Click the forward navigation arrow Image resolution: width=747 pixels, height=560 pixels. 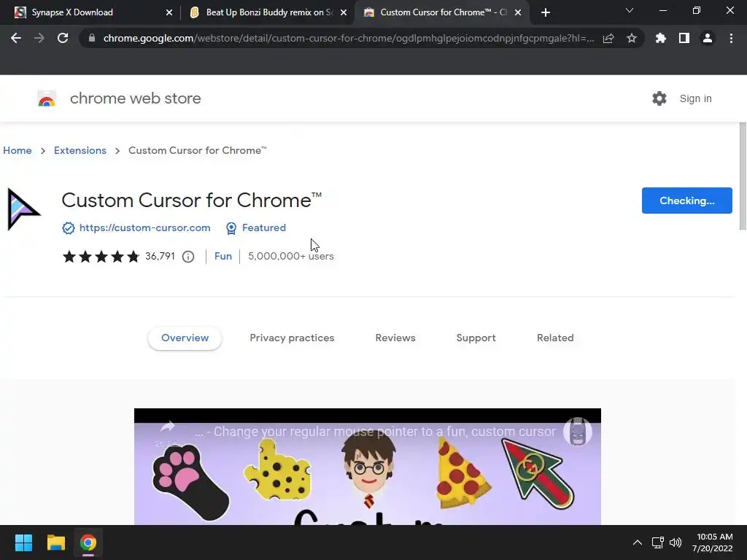(x=39, y=38)
